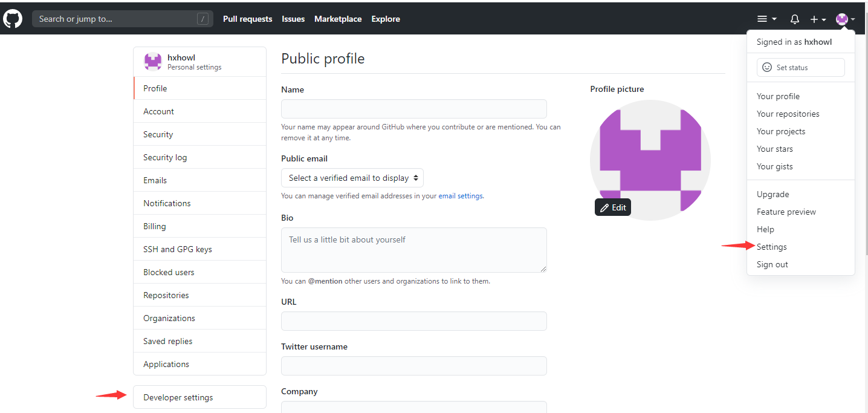Go to SSH and GPG keys
This screenshot has width=868, height=413.
pos(178,249)
